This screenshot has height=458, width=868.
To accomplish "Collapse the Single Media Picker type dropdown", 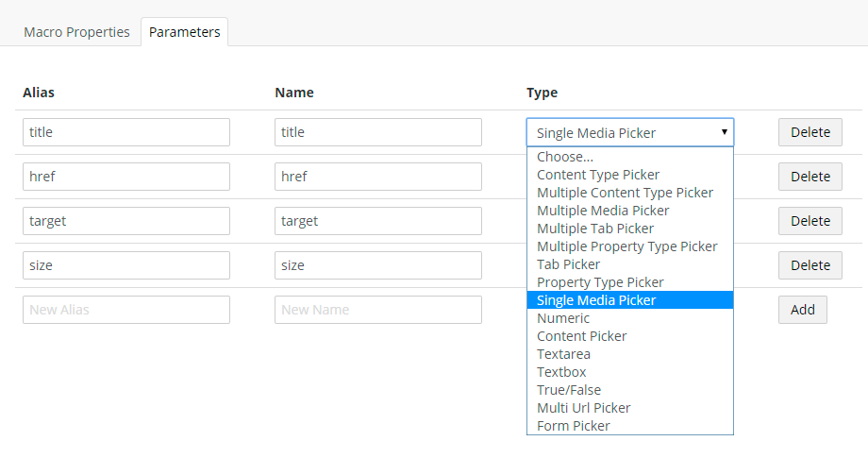I will tap(630, 132).
